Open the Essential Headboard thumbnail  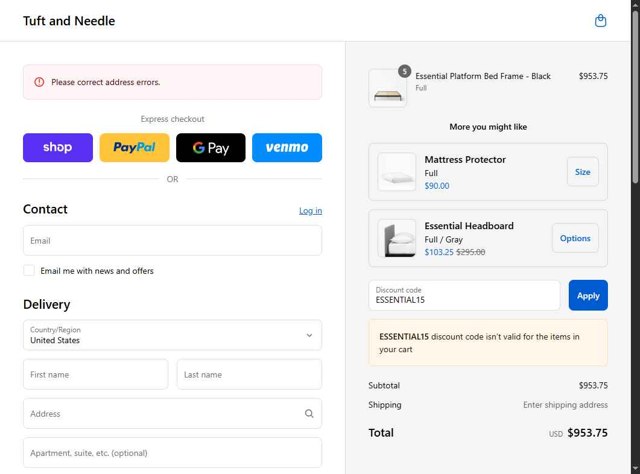tap(396, 238)
